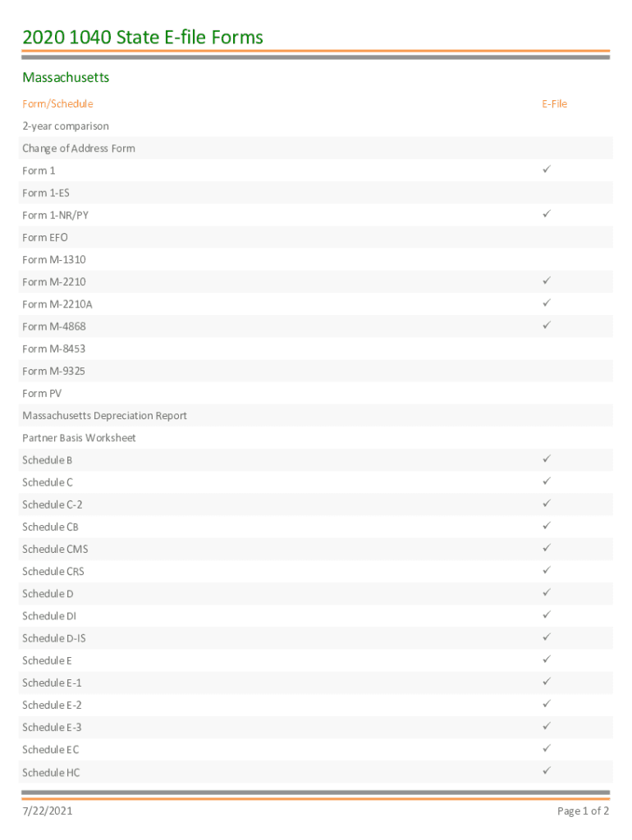Click the Form M-2210A checkmark

[547, 304]
